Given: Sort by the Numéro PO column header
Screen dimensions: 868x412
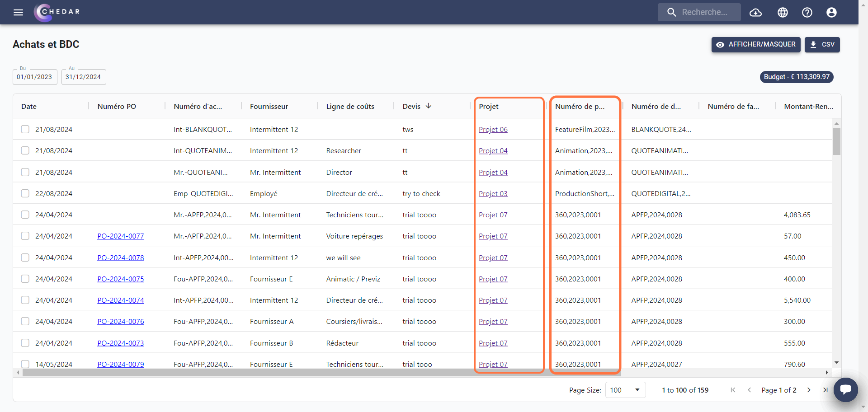Looking at the screenshot, I should [x=117, y=106].
